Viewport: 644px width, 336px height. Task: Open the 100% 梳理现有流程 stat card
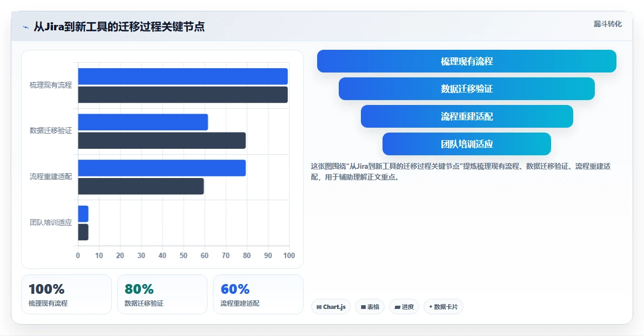tap(66, 294)
